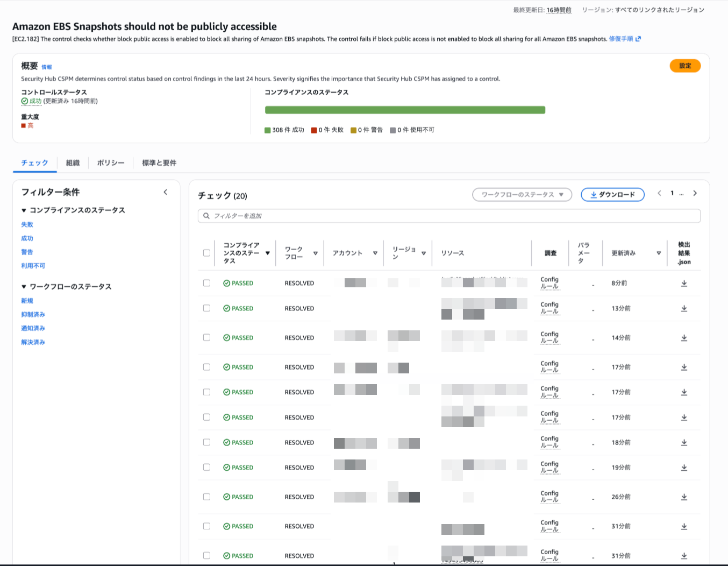Tick the checkbox for the 8分前 row
The height and width of the screenshot is (566, 728).
(206, 283)
